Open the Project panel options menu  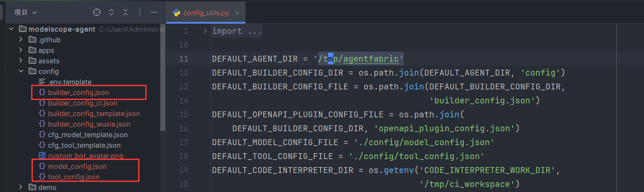[x=140, y=13]
